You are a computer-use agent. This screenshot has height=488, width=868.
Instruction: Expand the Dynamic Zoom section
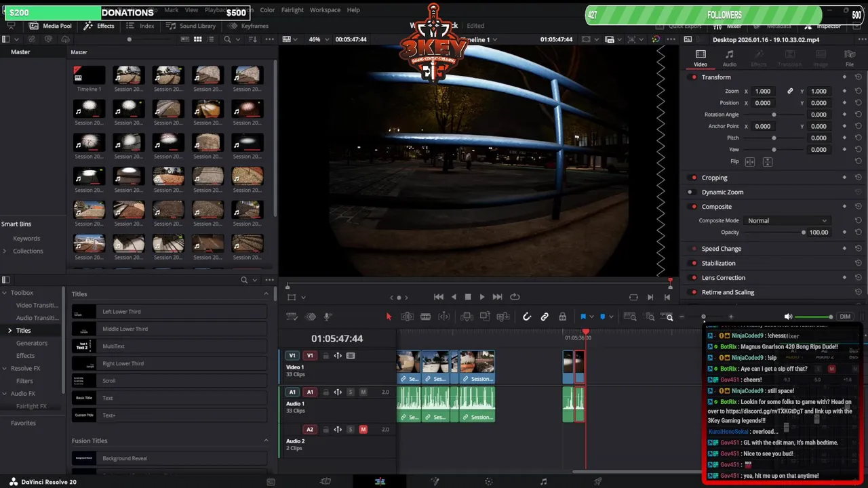pyautogui.click(x=722, y=192)
